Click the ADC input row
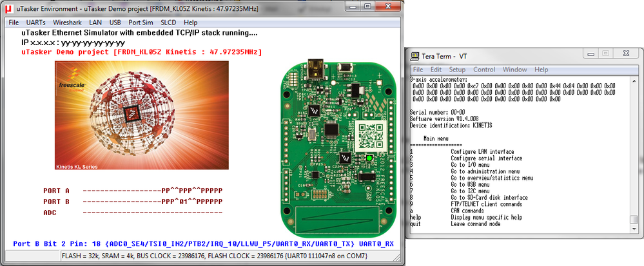The width and height of the screenshot is (644, 266). [152, 213]
